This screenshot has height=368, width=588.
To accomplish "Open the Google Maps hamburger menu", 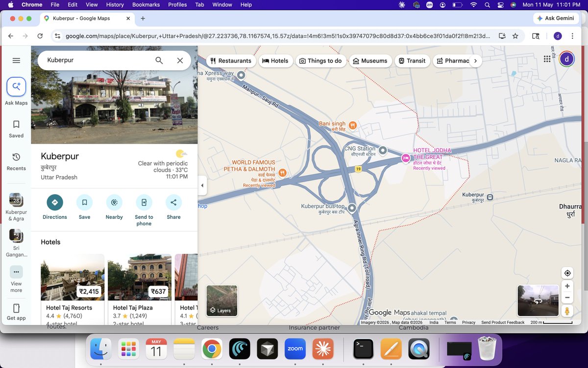I will [16, 60].
